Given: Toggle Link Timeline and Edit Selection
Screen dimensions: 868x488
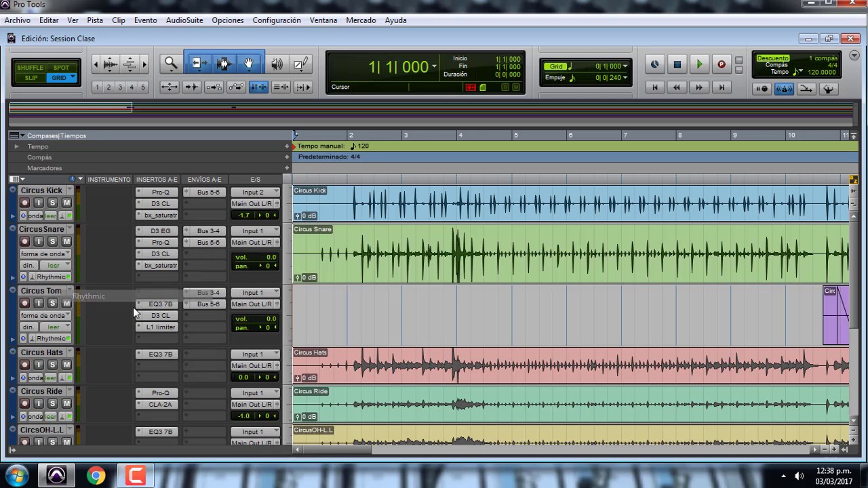Looking at the screenshot, I should [258, 87].
